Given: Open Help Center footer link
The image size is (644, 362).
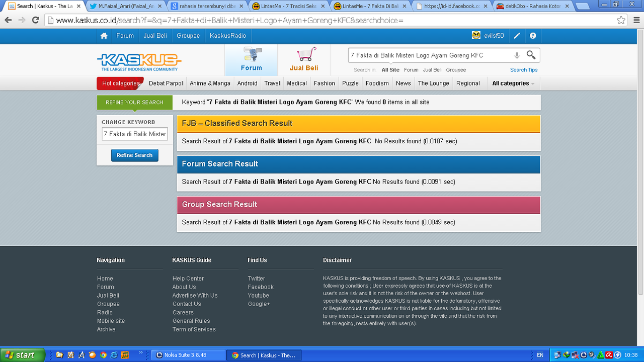Looking at the screenshot, I should pyautogui.click(x=188, y=279).
